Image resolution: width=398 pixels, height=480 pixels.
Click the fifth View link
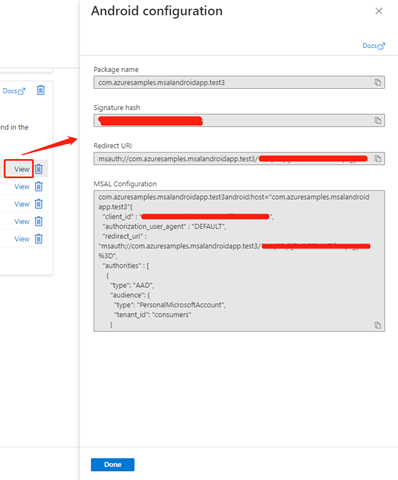coord(22,239)
